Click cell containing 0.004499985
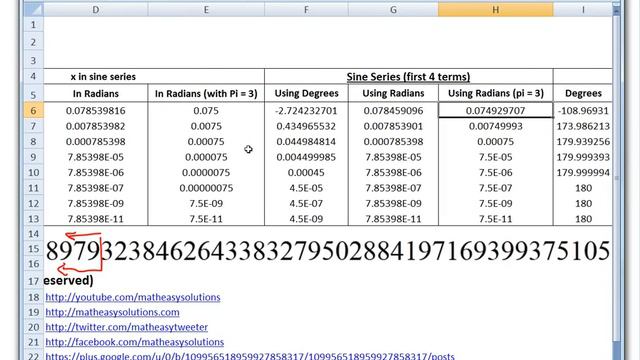Screen dimensions: 640x360 (306, 157)
